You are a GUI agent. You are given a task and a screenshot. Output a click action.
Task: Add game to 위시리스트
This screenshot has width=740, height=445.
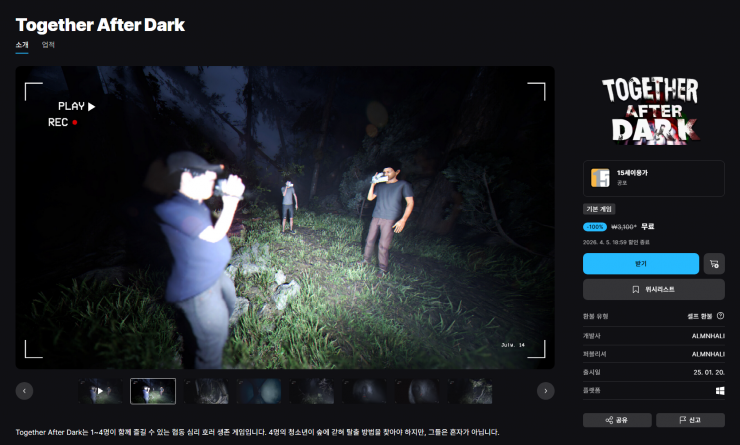pyautogui.click(x=654, y=289)
